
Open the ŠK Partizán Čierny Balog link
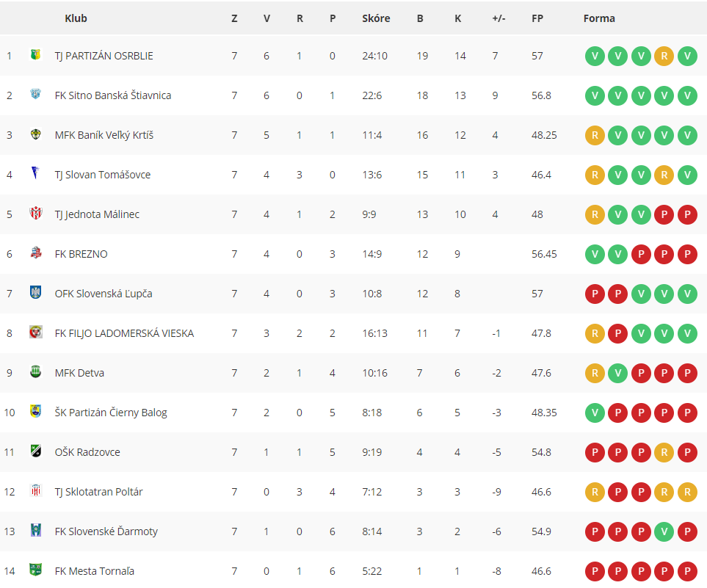pyautogui.click(x=111, y=413)
